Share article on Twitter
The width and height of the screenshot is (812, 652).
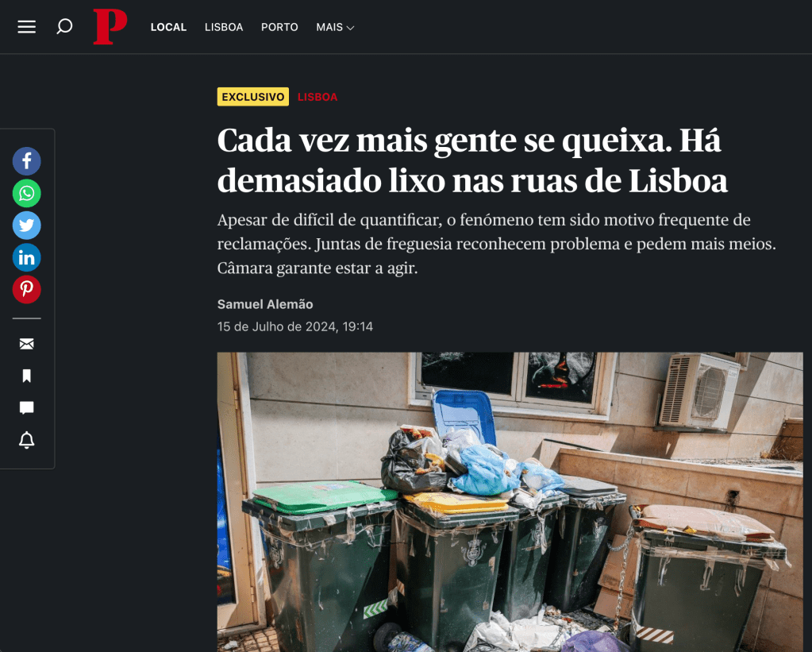(26, 226)
